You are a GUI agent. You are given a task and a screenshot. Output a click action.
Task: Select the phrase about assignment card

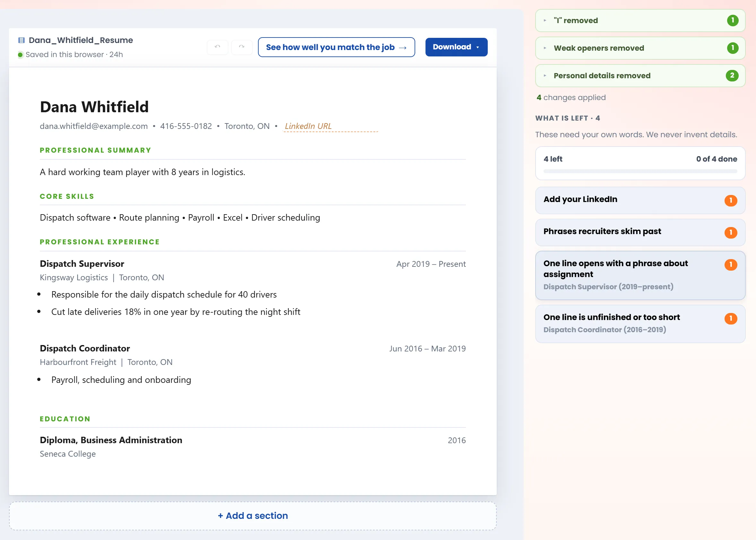(640, 275)
